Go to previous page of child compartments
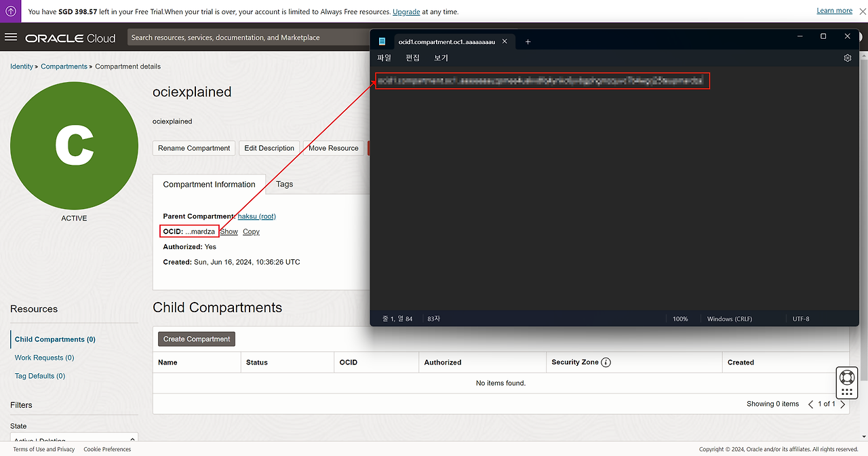 pos(810,404)
